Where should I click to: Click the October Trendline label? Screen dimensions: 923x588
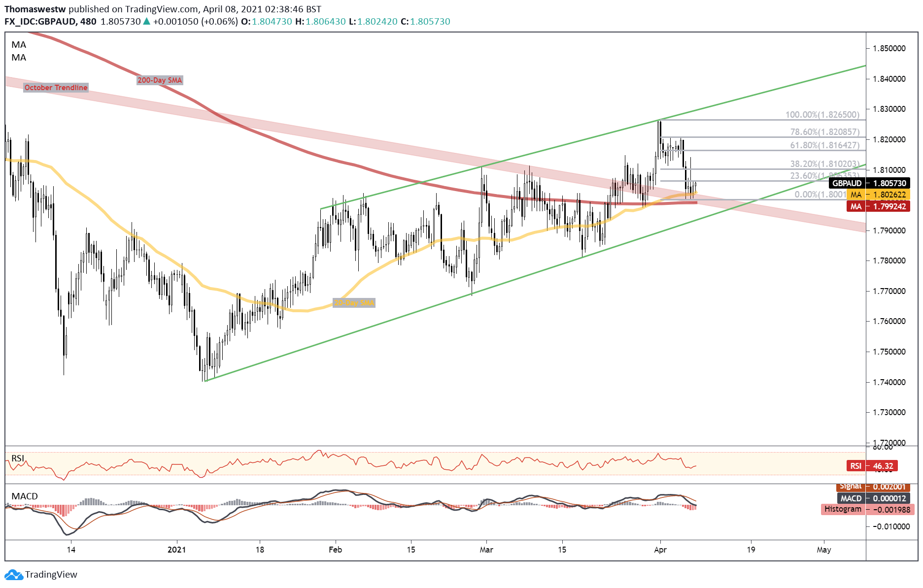(56, 87)
